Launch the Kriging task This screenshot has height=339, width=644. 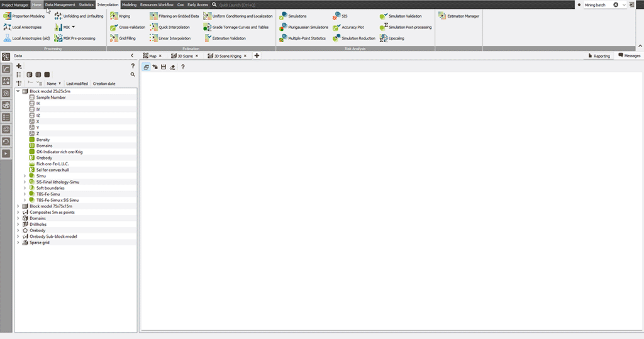pyautogui.click(x=120, y=16)
